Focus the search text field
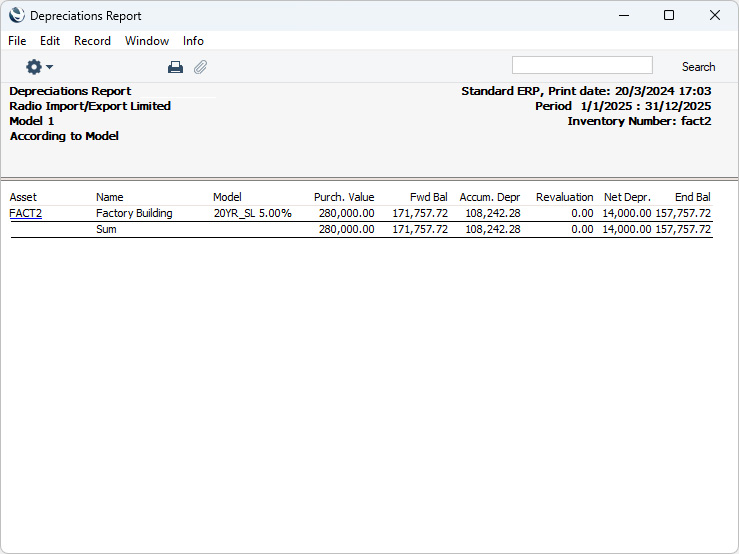Screen dimensions: 739x554 tap(582, 65)
